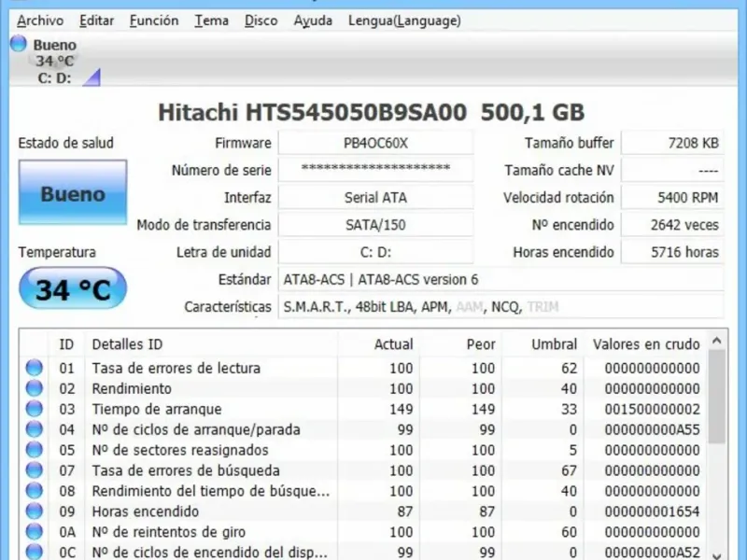Click the Umbral column header
The height and width of the screenshot is (560, 747).
click(x=543, y=343)
